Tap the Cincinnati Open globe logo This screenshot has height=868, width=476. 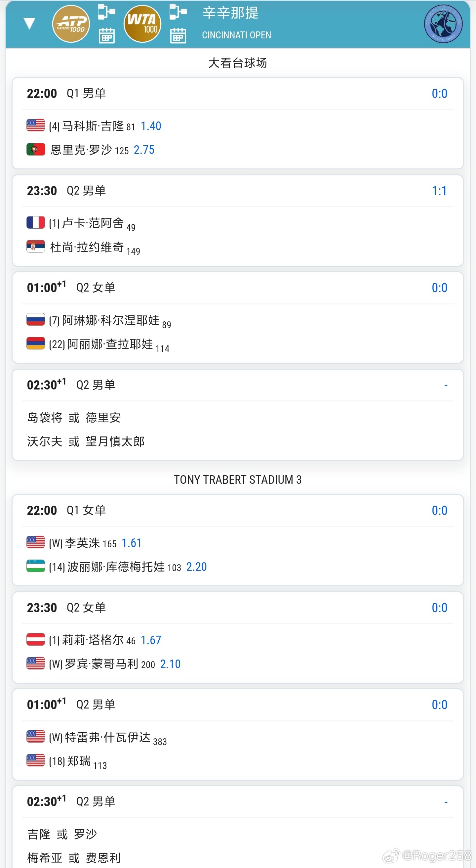tap(443, 23)
